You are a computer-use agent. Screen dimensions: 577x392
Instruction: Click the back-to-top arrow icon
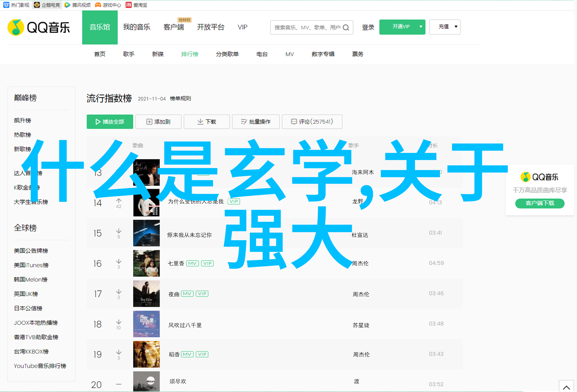[566, 387]
